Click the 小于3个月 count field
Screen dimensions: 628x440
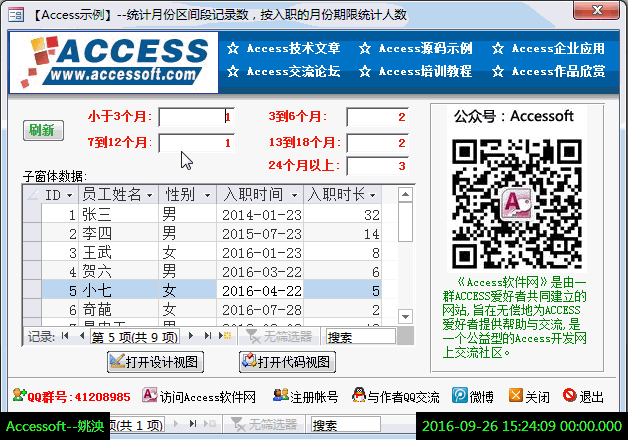(196, 117)
